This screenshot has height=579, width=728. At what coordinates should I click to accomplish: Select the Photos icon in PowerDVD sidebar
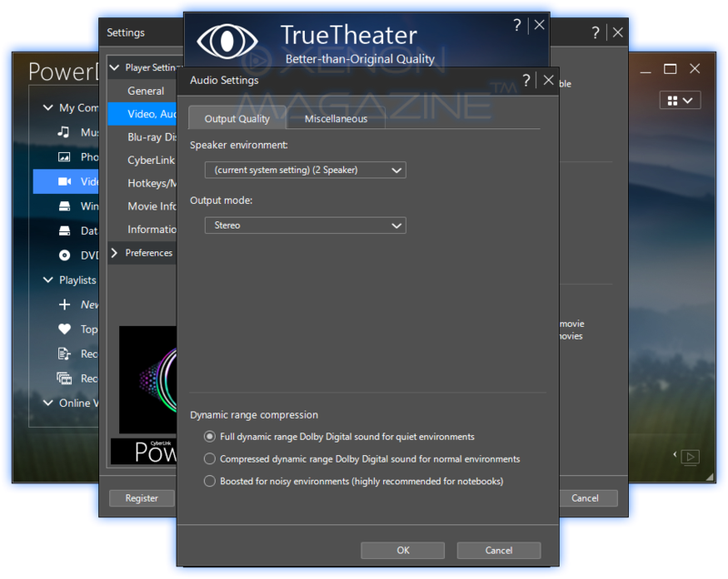[64, 157]
